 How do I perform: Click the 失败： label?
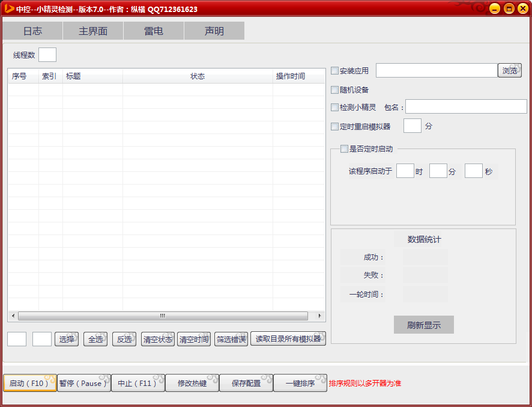click(x=373, y=275)
